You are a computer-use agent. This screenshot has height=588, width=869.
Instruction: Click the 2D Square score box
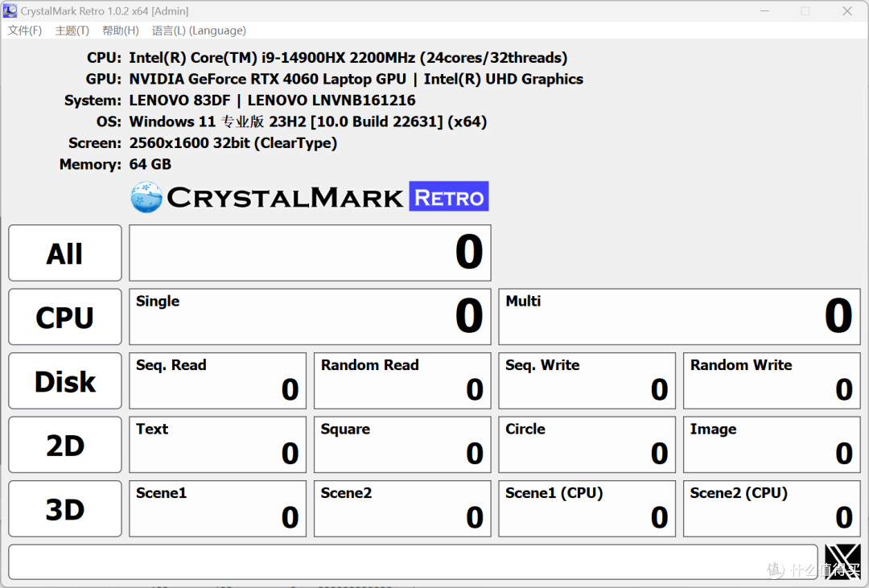[x=402, y=445]
